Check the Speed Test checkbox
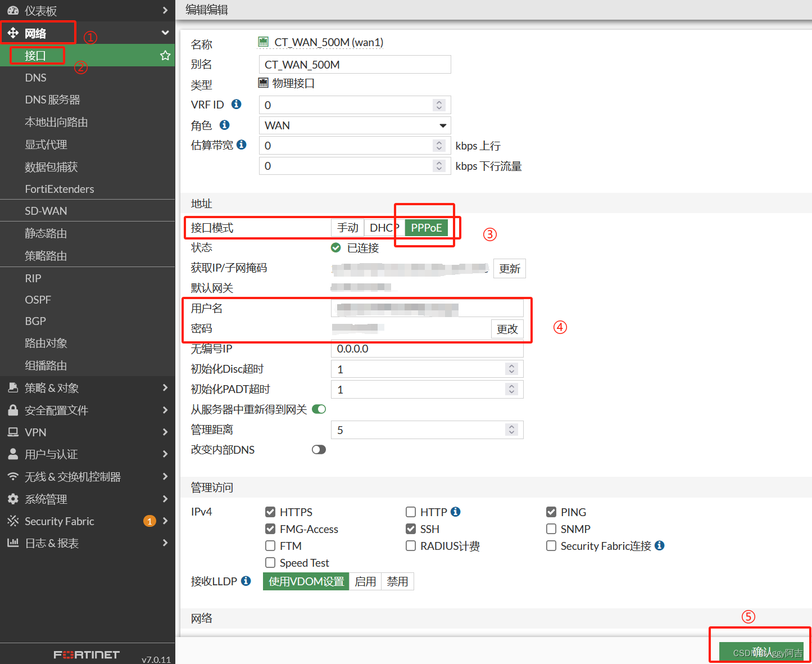Viewport: 812px width, 664px height. click(x=270, y=562)
